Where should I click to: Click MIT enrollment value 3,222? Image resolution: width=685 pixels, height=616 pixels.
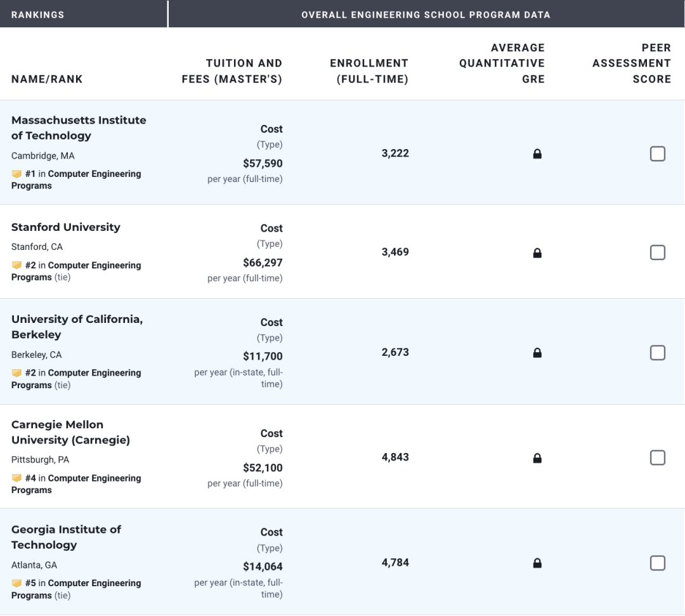395,154
